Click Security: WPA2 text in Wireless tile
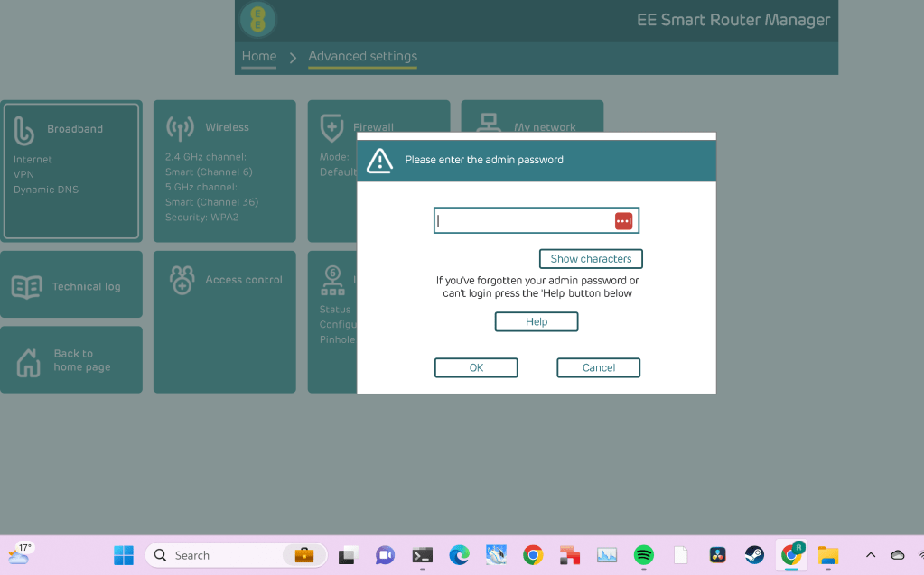 click(x=201, y=217)
